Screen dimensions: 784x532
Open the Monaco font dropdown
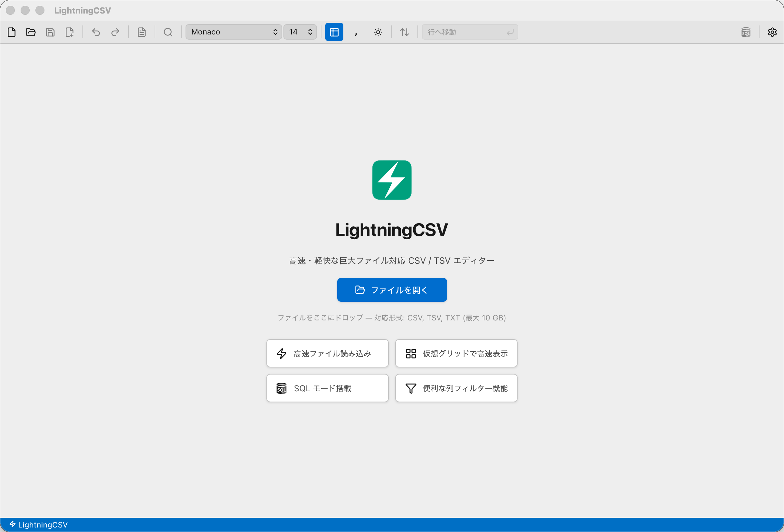(x=234, y=32)
